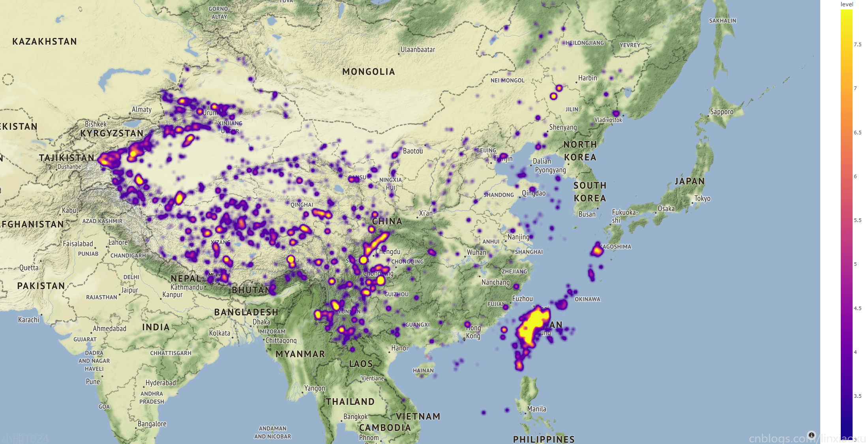
Task: Click the Manila city label
Action: click(537, 409)
